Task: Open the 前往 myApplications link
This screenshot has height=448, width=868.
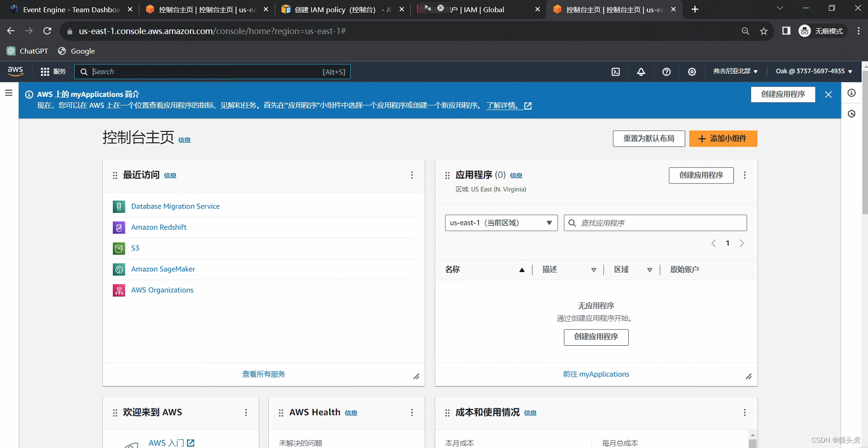Action: tap(596, 374)
